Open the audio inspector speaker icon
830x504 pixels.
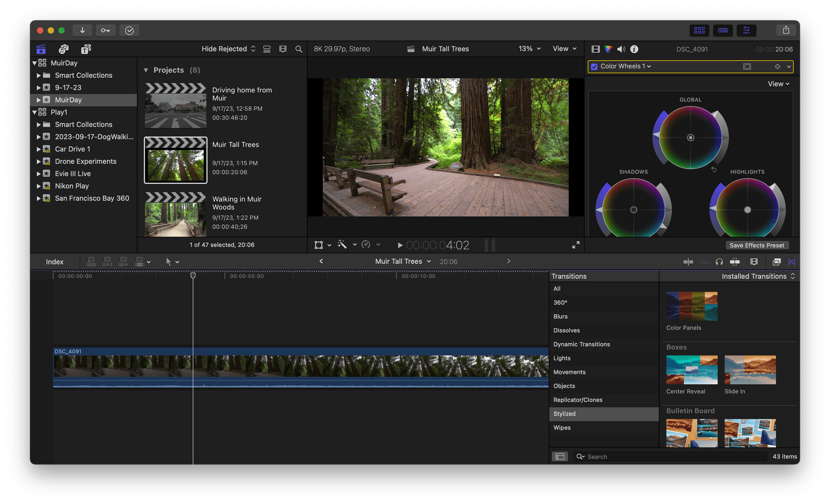(621, 49)
